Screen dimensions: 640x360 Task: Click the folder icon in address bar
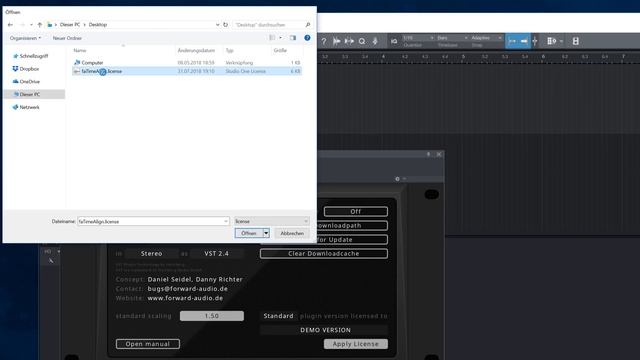point(50,25)
